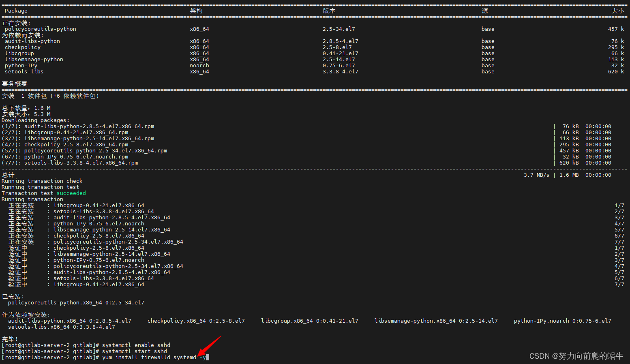The height and width of the screenshot is (364, 630).
Task: Click the 'Running transaction' line
Action: [32, 199]
